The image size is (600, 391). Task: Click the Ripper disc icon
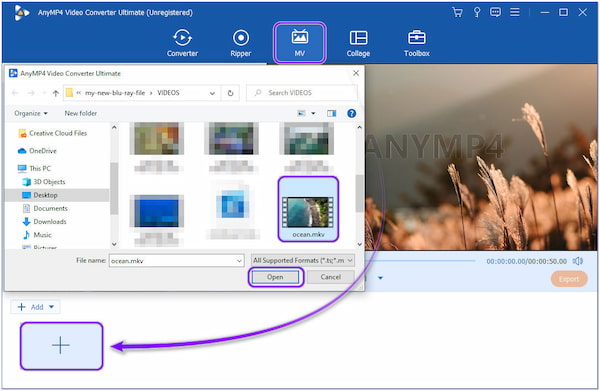(241, 37)
